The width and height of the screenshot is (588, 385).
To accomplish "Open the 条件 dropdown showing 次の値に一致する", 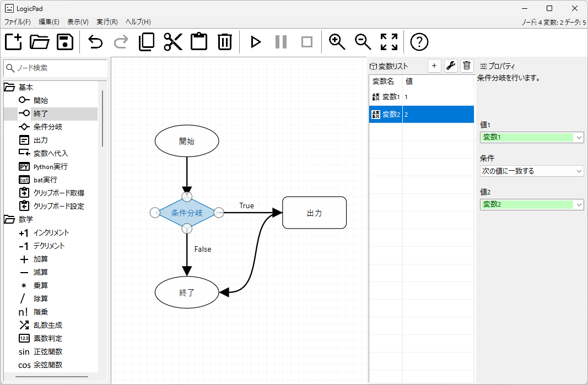I will pyautogui.click(x=531, y=171).
